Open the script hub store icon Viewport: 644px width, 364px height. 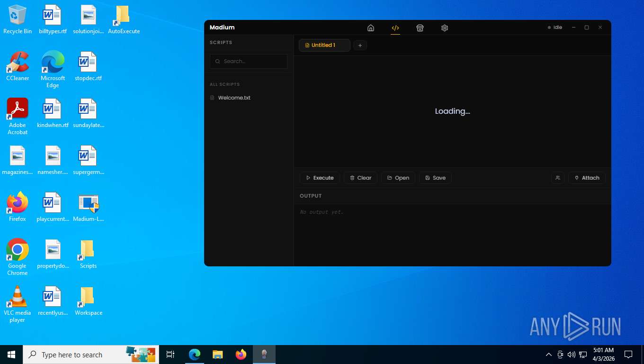tap(420, 28)
